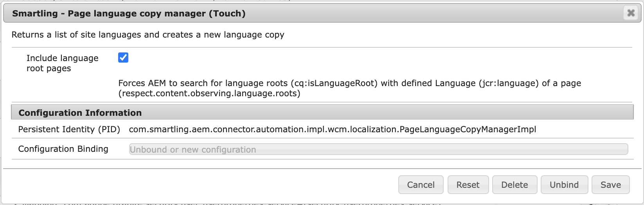Image resolution: width=644 pixels, height=205 pixels.
Task: Uncheck the Include language root pages checkbox
Action: click(123, 58)
